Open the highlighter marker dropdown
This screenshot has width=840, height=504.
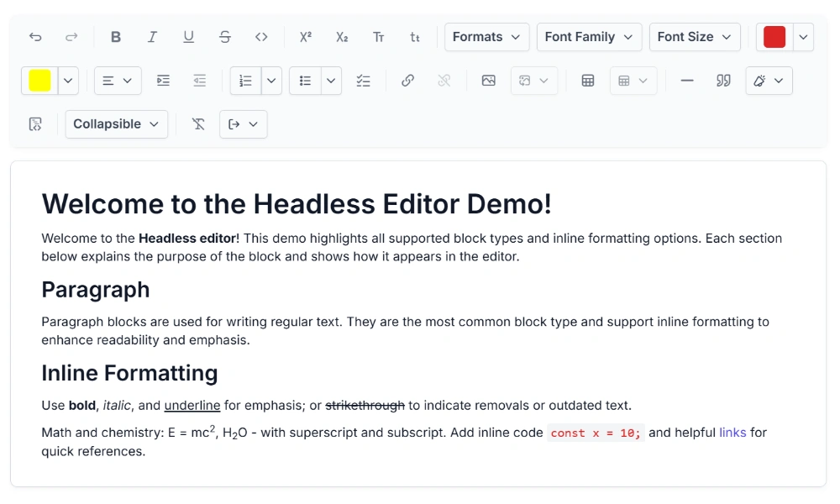pyautogui.click(x=769, y=81)
